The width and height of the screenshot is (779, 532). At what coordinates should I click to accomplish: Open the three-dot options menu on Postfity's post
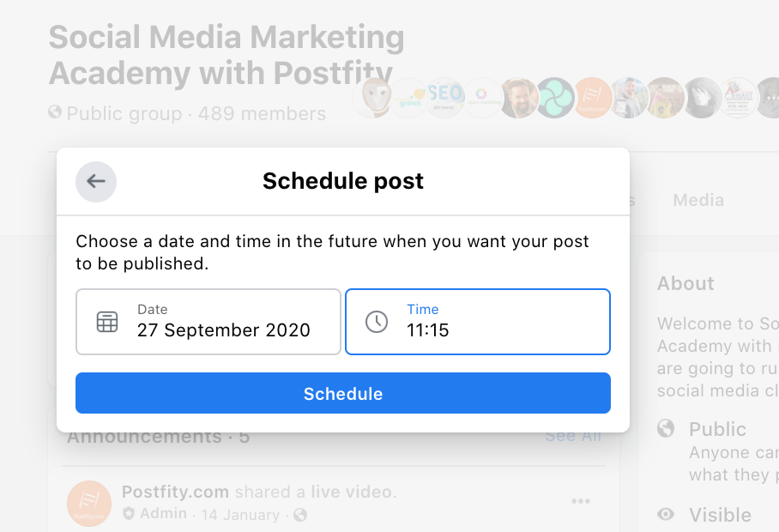click(580, 500)
